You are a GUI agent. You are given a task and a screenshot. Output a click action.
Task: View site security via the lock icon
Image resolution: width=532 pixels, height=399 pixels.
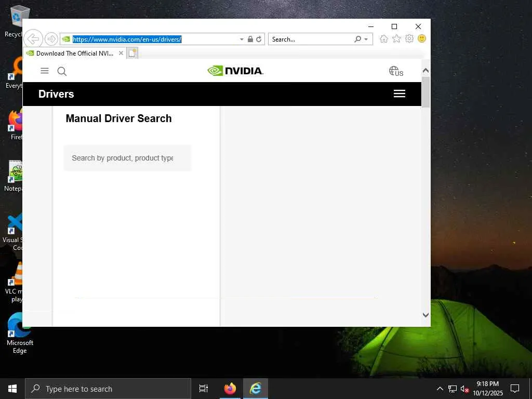(x=250, y=39)
